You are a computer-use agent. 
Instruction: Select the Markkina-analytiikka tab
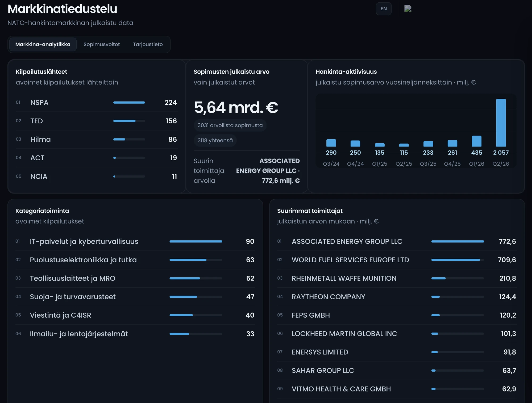[43, 44]
